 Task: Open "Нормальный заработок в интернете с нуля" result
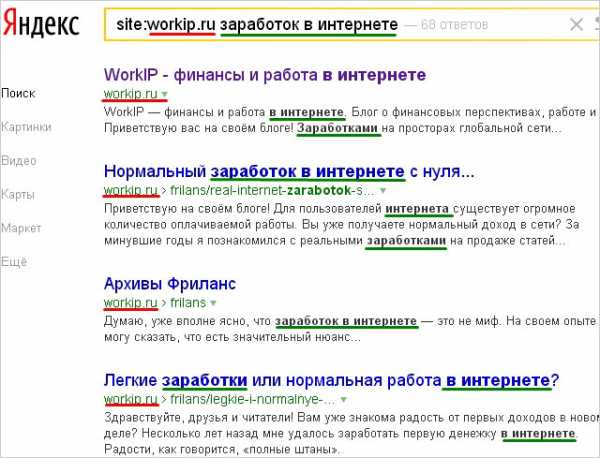click(x=288, y=171)
